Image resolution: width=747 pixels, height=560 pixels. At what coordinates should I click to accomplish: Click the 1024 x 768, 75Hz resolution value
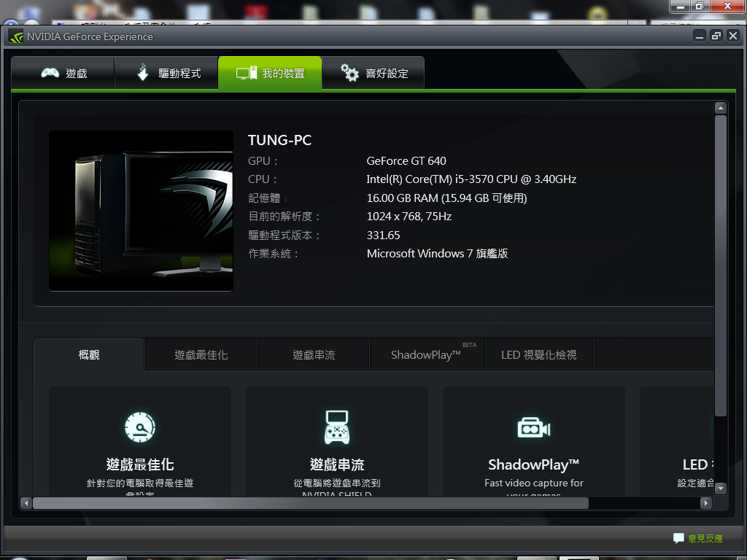[x=409, y=216]
